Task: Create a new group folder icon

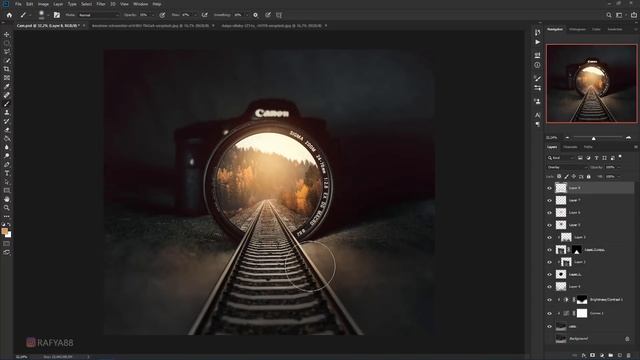Action: 611,356
